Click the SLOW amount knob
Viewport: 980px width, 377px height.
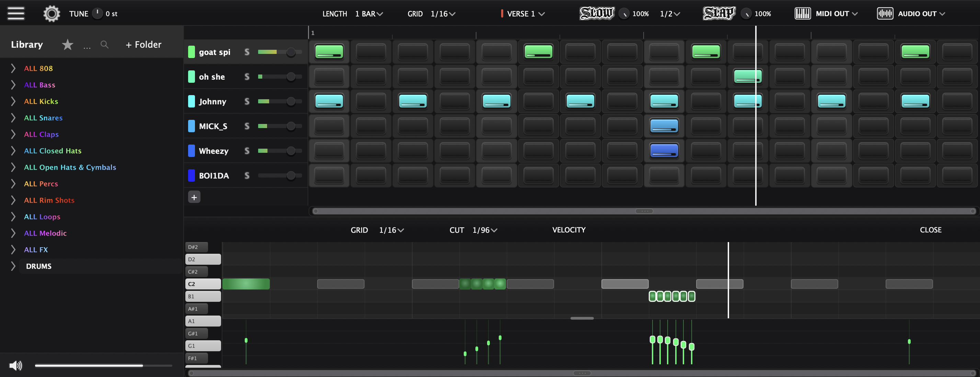pos(624,14)
